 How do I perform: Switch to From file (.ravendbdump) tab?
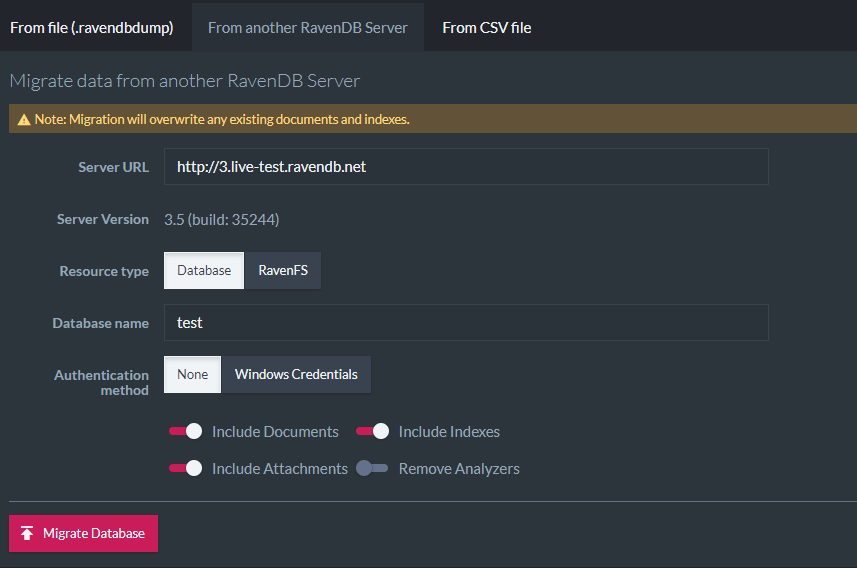92,27
